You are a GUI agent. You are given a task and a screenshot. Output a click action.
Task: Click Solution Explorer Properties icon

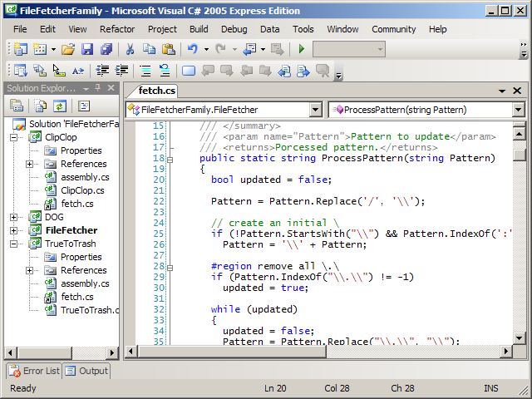[17, 106]
